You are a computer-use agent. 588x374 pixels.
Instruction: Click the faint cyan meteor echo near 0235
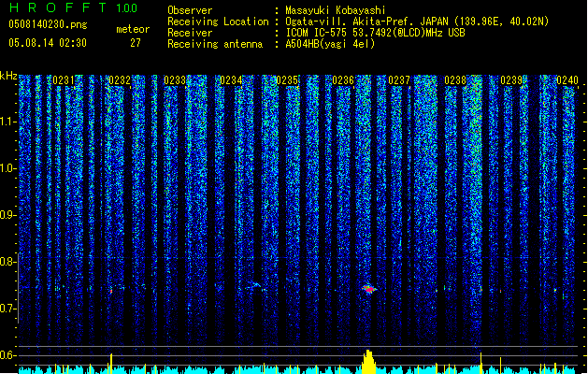(255, 286)
